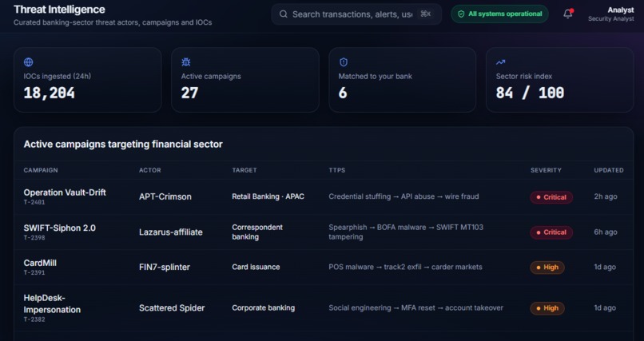Click the globe icon on IOCs ingested card
Image resolution: width=644 pixels, height=341 pixels.
pos(28,62)
